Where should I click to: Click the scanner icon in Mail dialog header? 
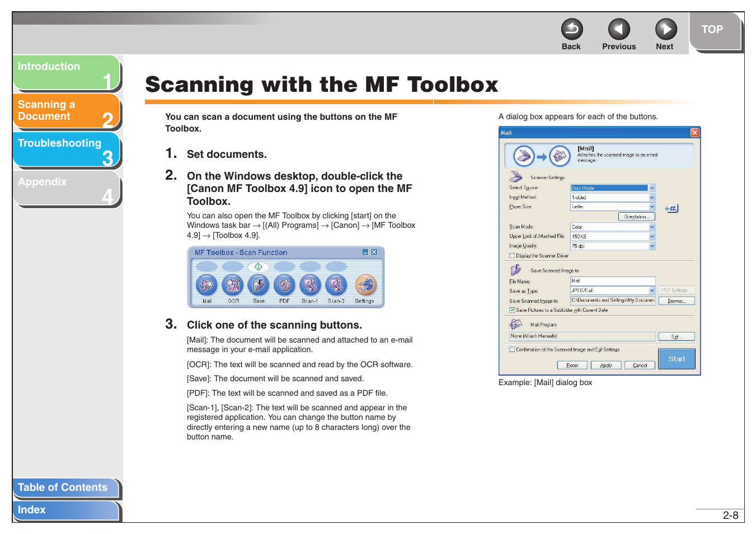[x=524, y=156]
